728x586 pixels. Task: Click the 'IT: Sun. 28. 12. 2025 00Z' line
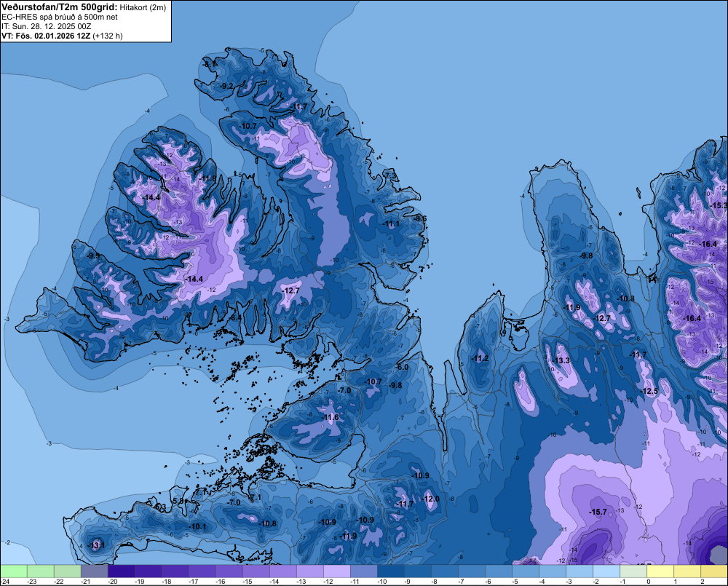tap(47, 26)
